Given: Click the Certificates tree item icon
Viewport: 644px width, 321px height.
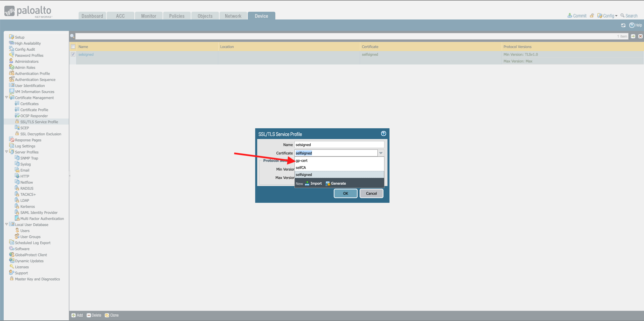Looking at the screenshot, I should tap(17, 103).
